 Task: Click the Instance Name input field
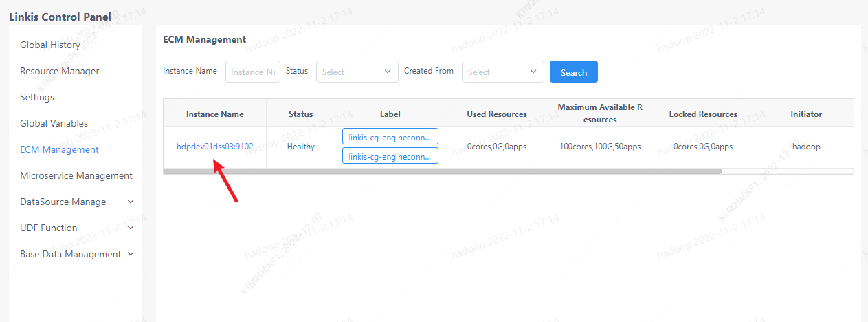[252, 72]
